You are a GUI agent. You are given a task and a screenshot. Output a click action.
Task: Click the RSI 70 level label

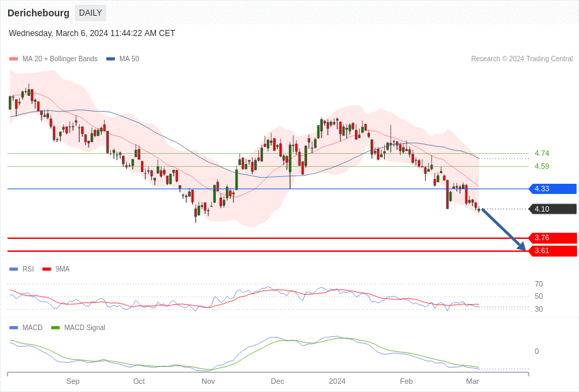coord(539,284)
